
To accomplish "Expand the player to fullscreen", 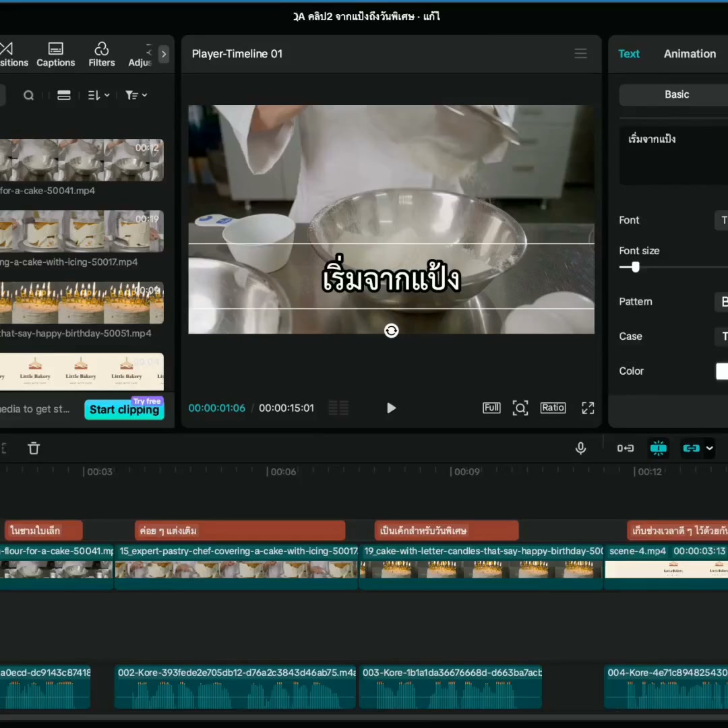I will (588, 408).
